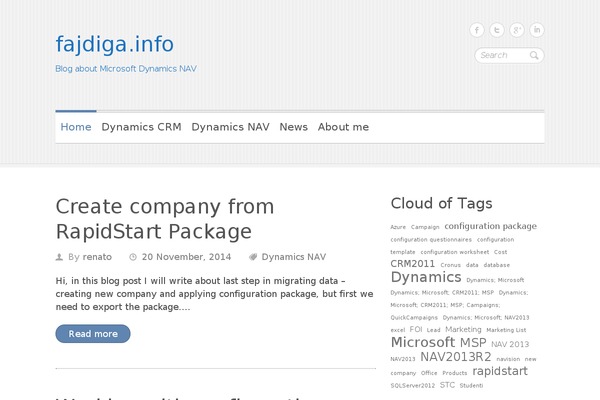Select the MSP tag
The width and height of the screenshot is (600, 400).
coord(473,343)
